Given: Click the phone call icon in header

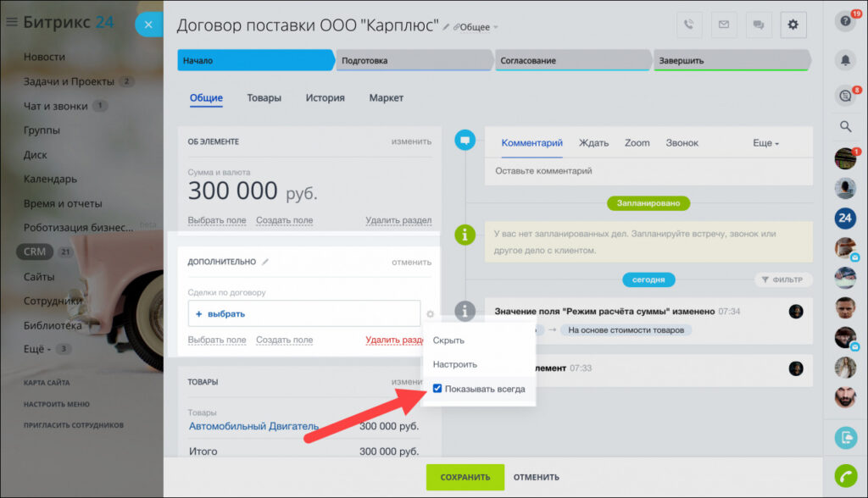Looking at the screenshot, I should click(x=689, y=25).
